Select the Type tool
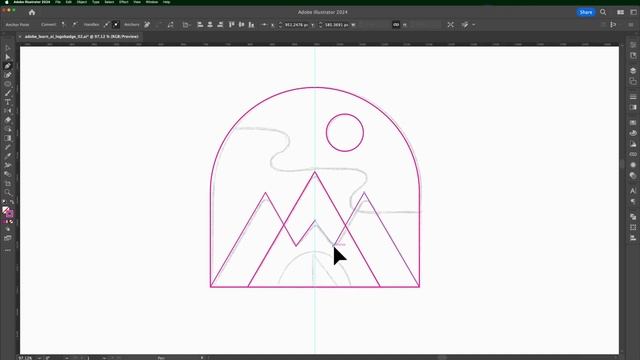640x360 pixels. tap(8, 102)
